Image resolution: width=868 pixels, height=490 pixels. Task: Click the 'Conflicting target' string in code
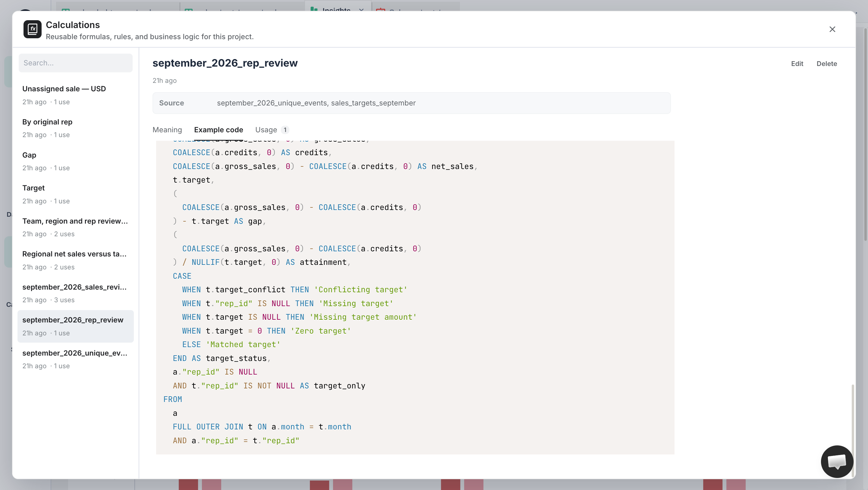point(360,290)
